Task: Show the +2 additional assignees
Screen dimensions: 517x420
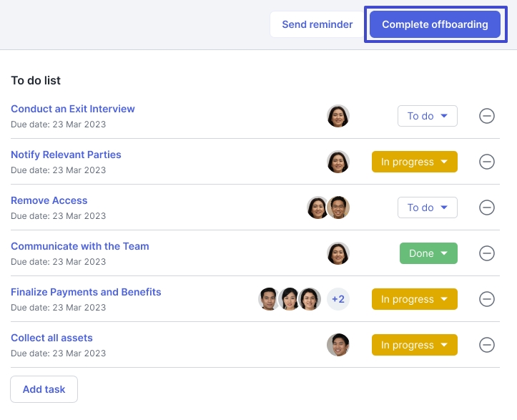Action: tap(338, 299)
